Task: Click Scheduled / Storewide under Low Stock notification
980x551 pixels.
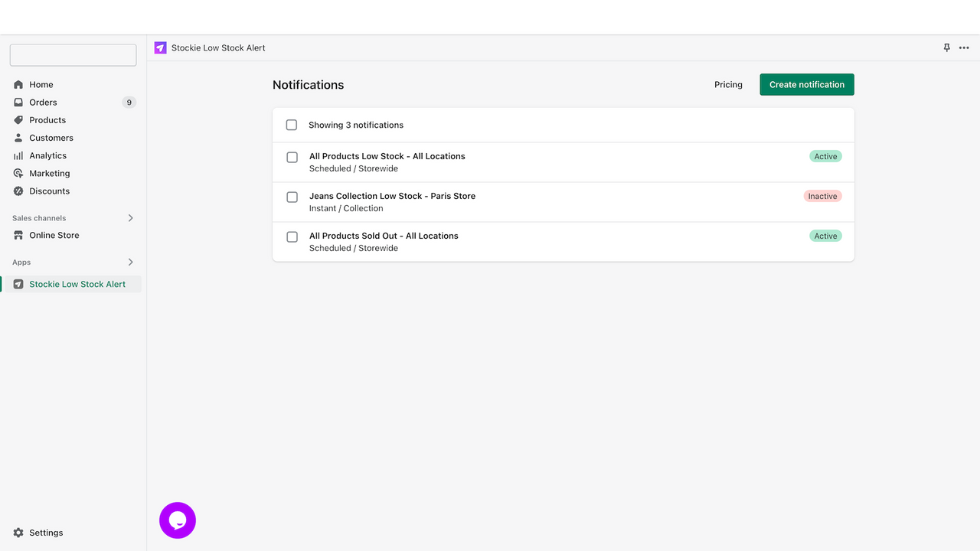Action: pyautogui.click(x=354, y=168)
